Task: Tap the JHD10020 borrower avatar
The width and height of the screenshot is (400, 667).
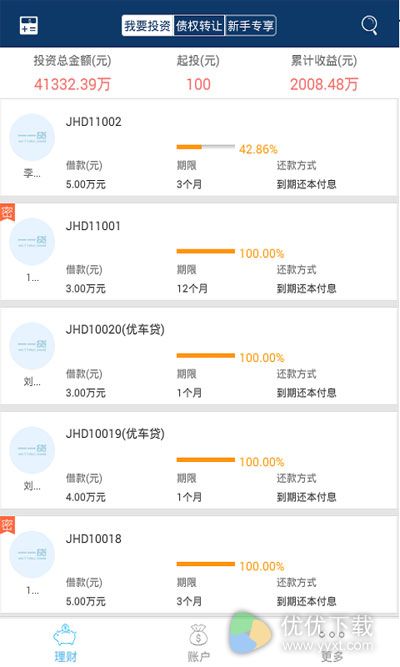Action: [32, 345]
